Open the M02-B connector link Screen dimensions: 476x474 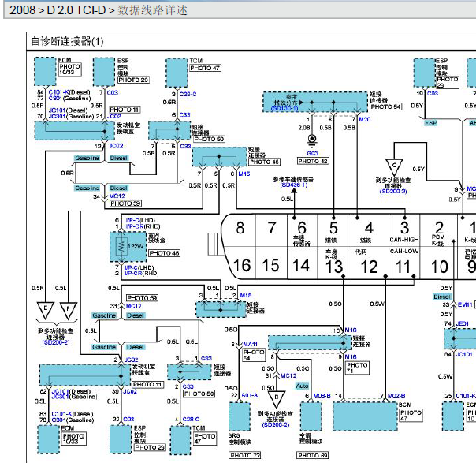pos(396,396)
